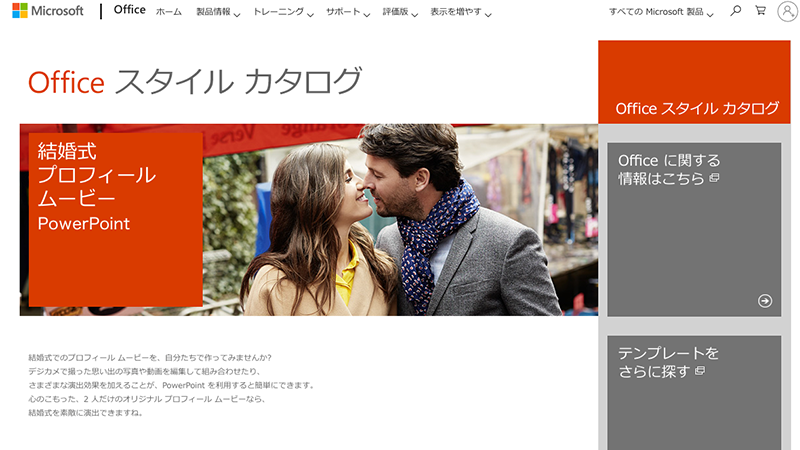Viewport: 800px width, 450px height.
Task: Select Office in the top navigation bar
Action: point(129,11)
